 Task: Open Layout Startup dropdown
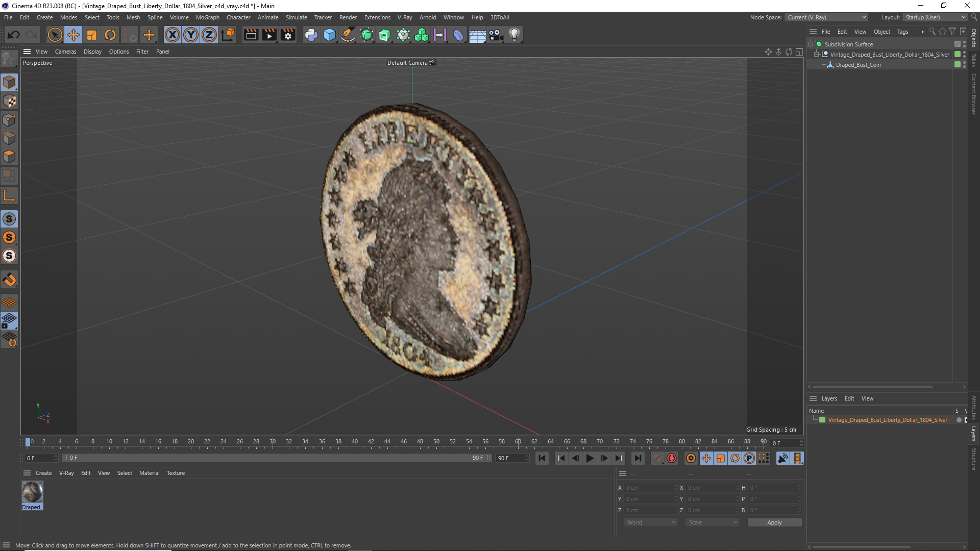[935, 17]
